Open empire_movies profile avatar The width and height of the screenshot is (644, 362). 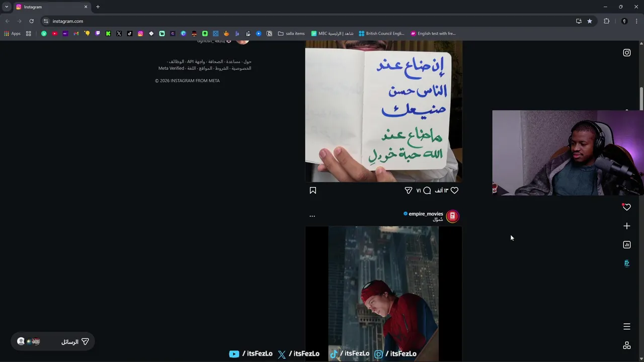click(x=452, y=216)
